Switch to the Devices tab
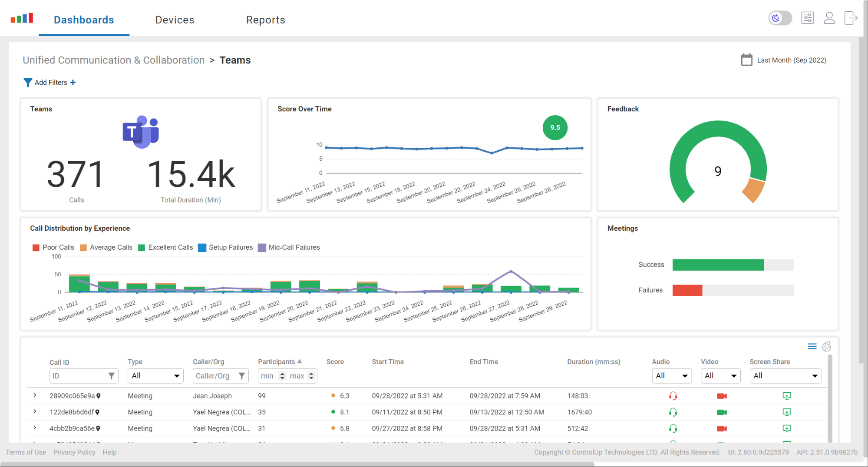This screenshot has height=467, width=868. (x=175, y=20)
